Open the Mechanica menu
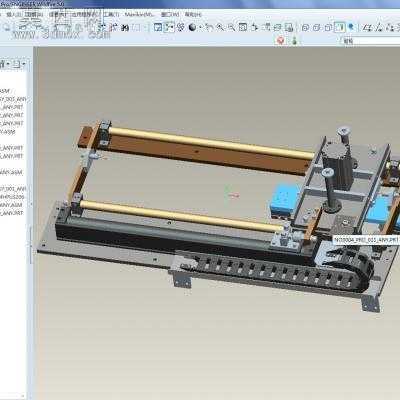This screenshot has width=400, height=400. click(139, 15)
